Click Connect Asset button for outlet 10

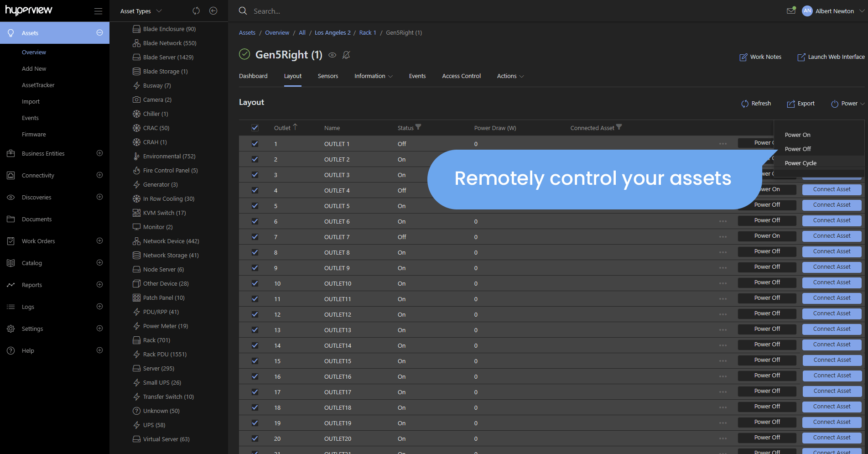pos(832,283)
